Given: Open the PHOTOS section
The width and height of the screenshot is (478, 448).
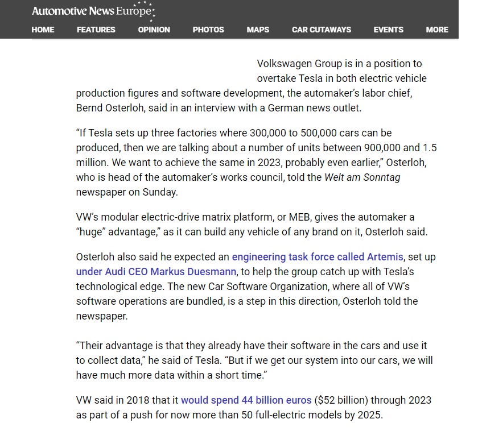Looking at the screenshot, I should click(x=208, y=30).
